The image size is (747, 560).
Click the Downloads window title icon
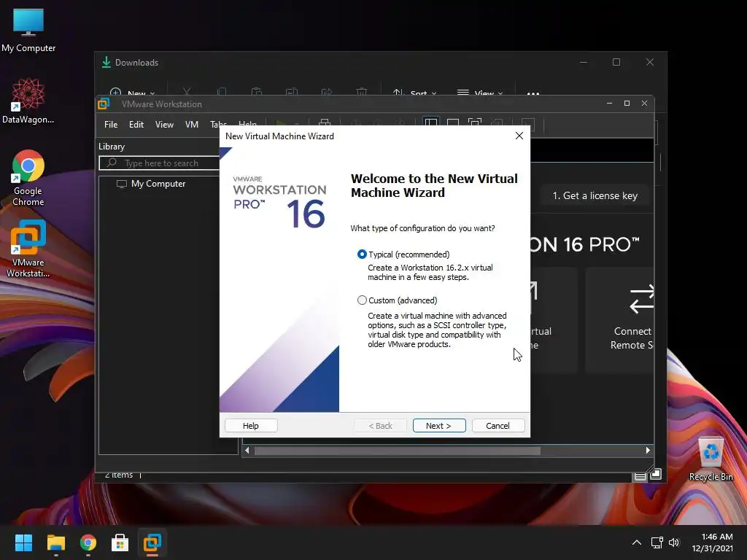click(x=107, y=63)
